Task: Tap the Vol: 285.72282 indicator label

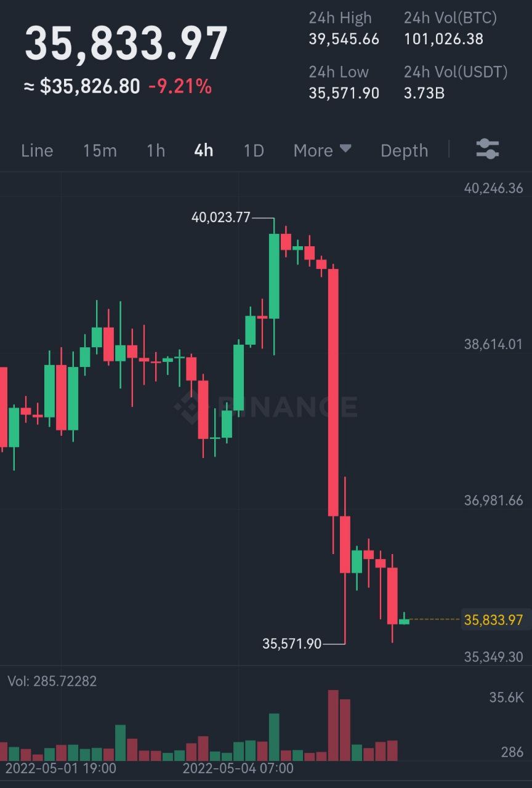Action: [52, 681]
